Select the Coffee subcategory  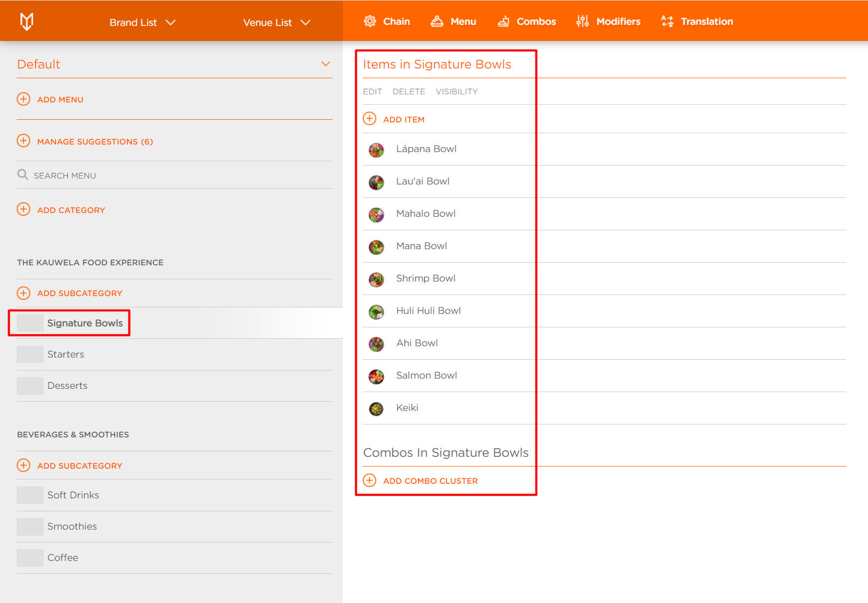coord(63,558)
